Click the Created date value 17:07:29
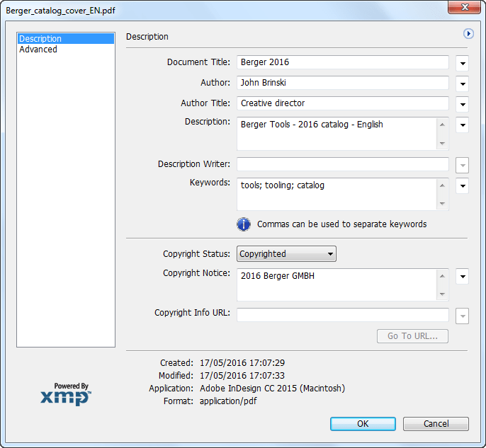 tap(242, 363)
